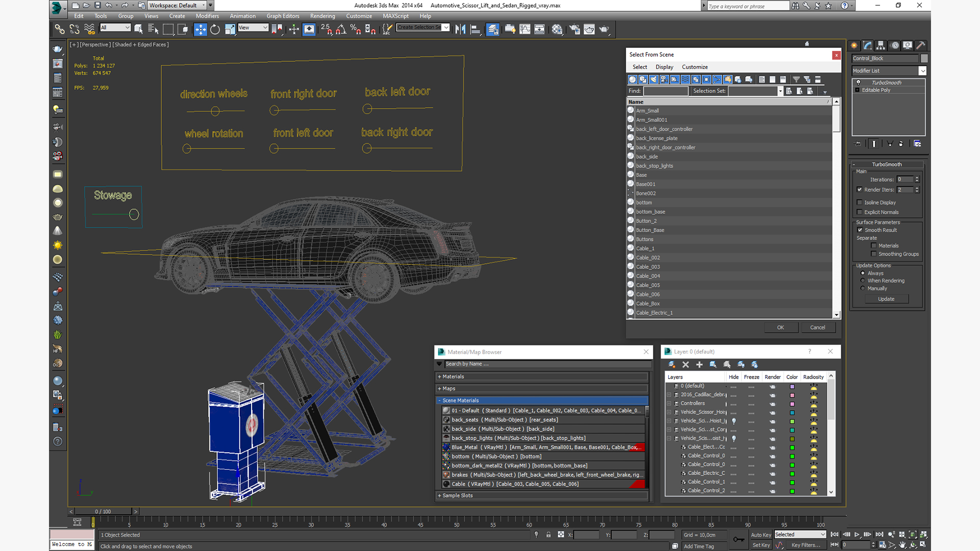Switch to the Hierarchy command panel tab
The image size is (980, 551).
pos(881,45)
